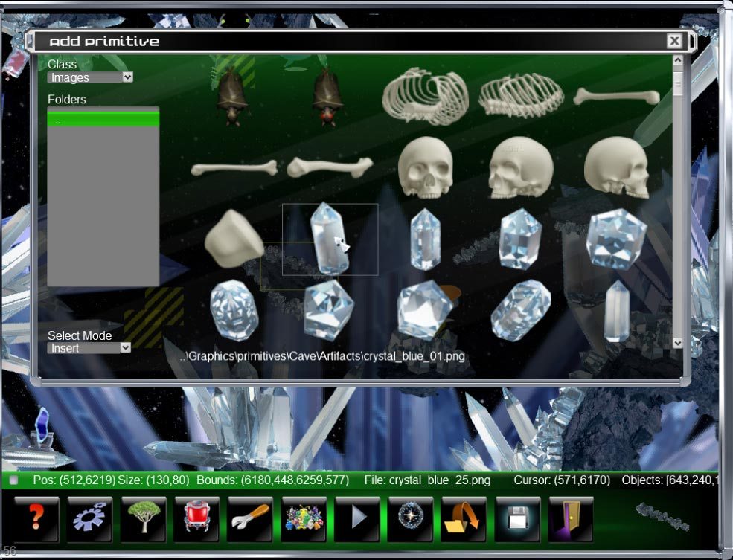Expand the Select Mode dropdown showing Insert

[x=89, y=348]
